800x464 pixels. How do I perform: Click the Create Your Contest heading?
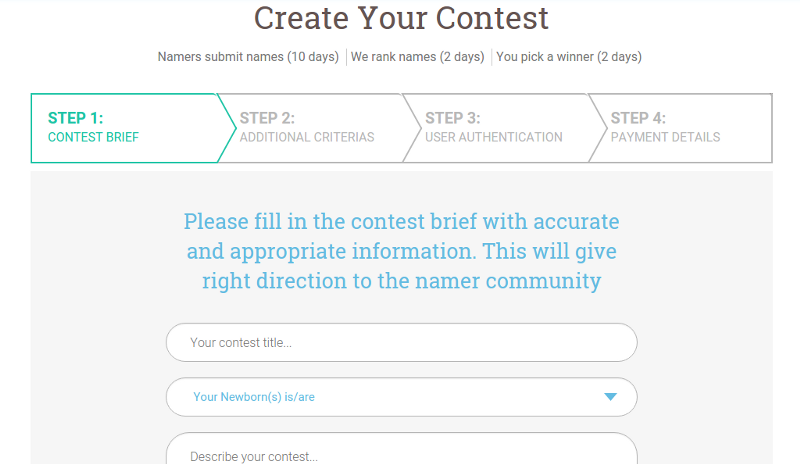pyautogui.click(x=401, y=18)
